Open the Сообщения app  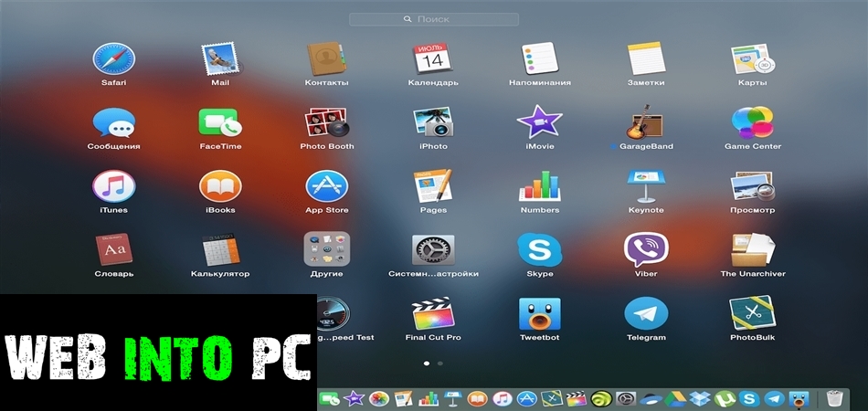tap(114, 122)
